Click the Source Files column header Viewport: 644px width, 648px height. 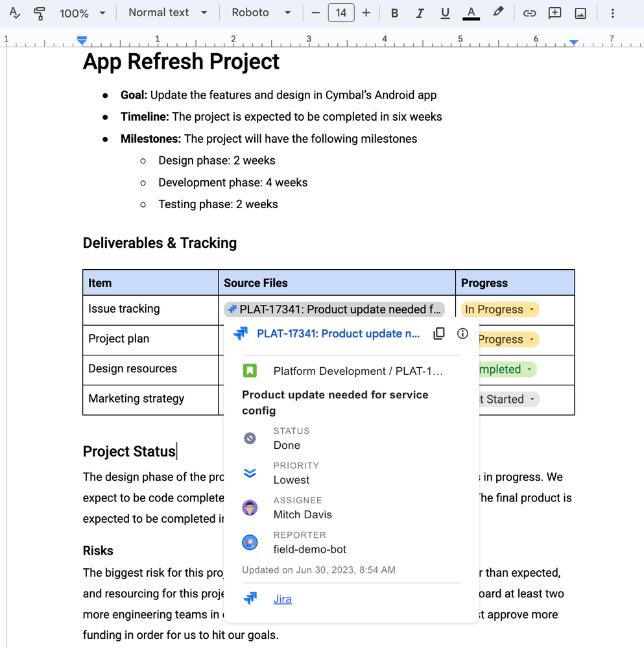[337, 283]
